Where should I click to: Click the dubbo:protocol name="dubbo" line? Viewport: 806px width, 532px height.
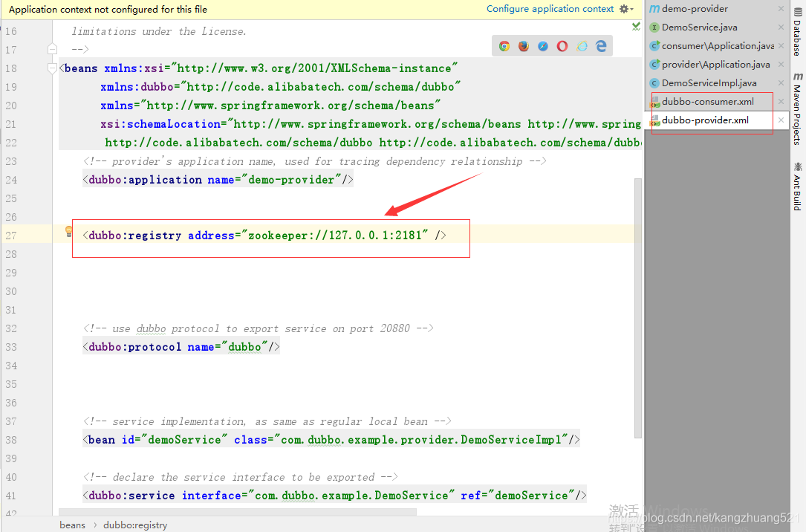[181, 347]
